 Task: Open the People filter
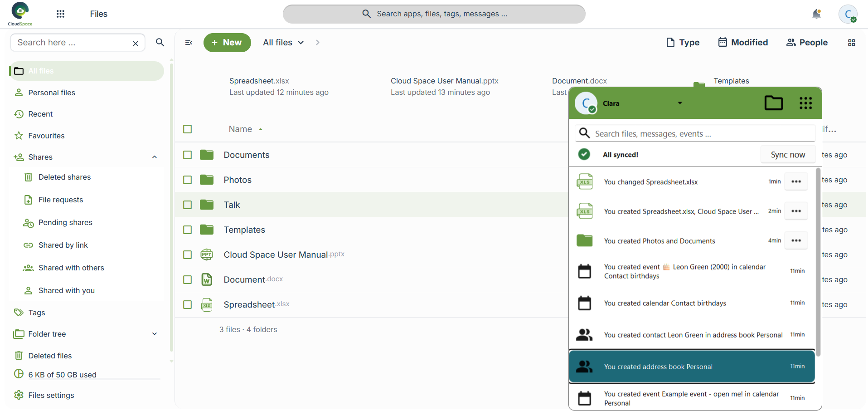click(807, 43)
